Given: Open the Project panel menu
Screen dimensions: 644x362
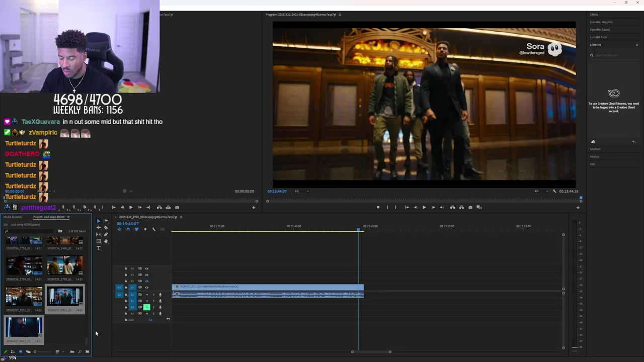Looking at the screenshot, I should click(x=68, y=217).
